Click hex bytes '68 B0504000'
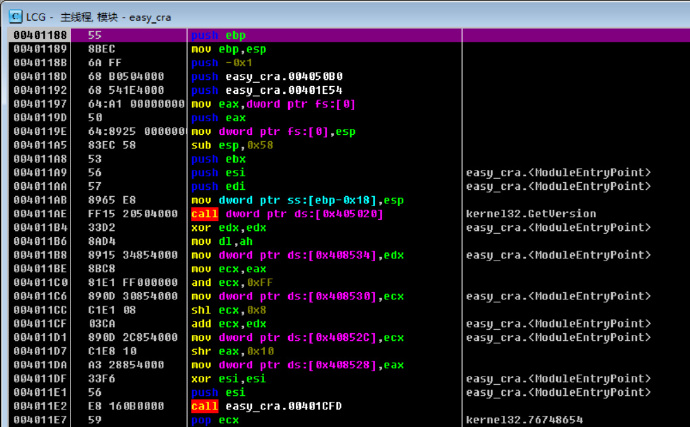The image size is (690, 427). click(x=126, y=76)
